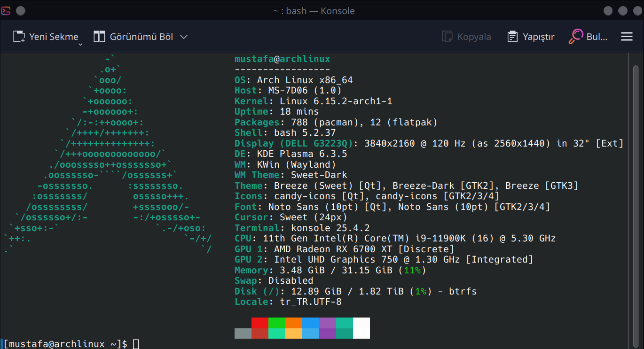Click the "Shell: bash 5.2.37" line
Viewport: 644px width, 349px height.
pyautogui.click(x=285, y=133)
